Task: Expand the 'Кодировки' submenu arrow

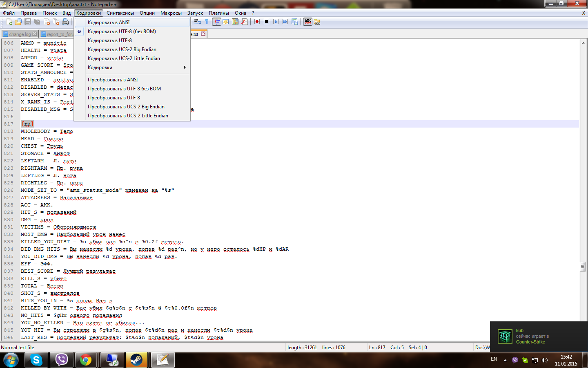Action: pos(185,67)
